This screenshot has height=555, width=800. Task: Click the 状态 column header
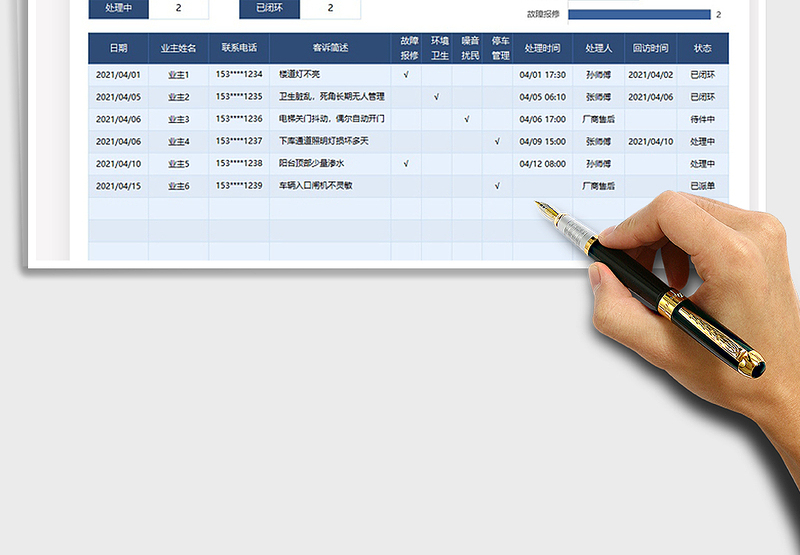click(702, 48)
